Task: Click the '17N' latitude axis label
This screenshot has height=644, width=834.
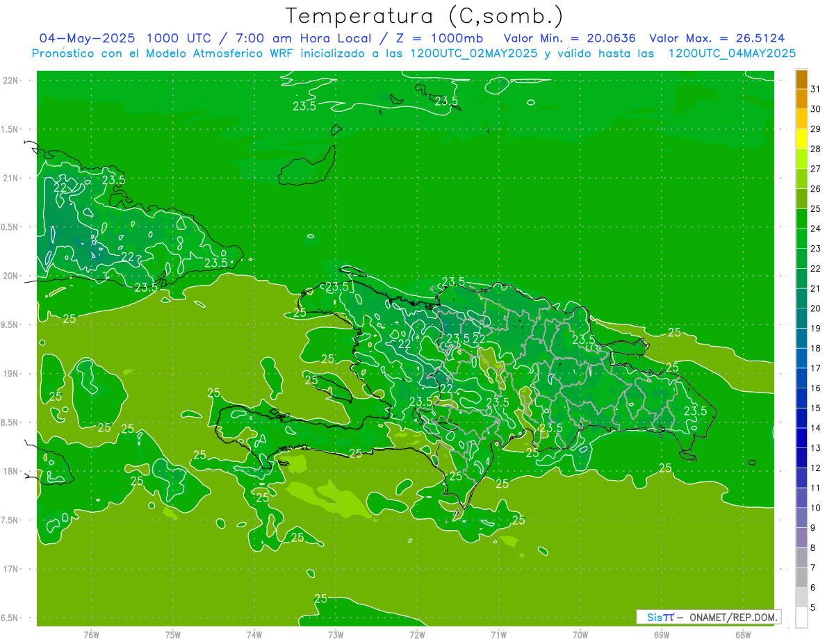Action: point(12,570)
